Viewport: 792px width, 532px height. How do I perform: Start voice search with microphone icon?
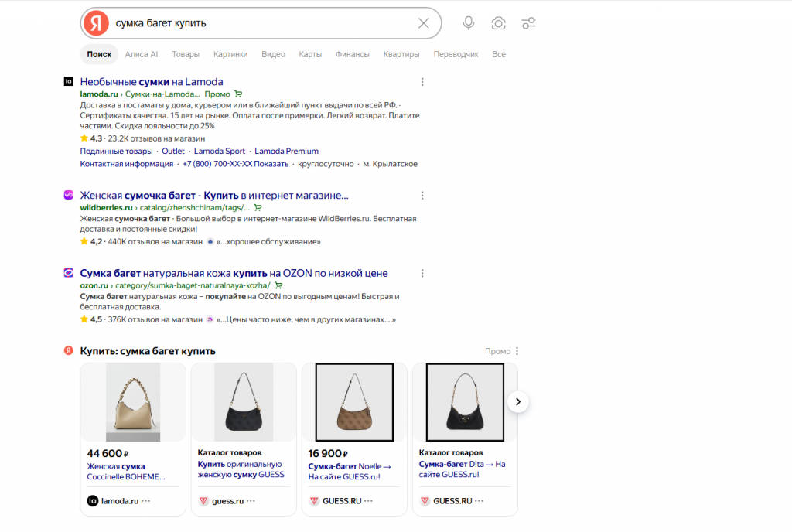pos(468,23)
